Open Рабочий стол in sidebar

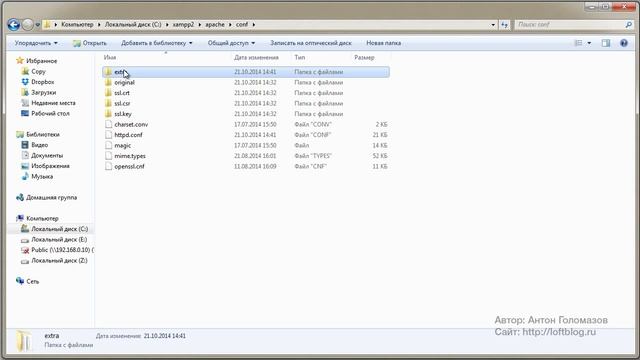50,113
